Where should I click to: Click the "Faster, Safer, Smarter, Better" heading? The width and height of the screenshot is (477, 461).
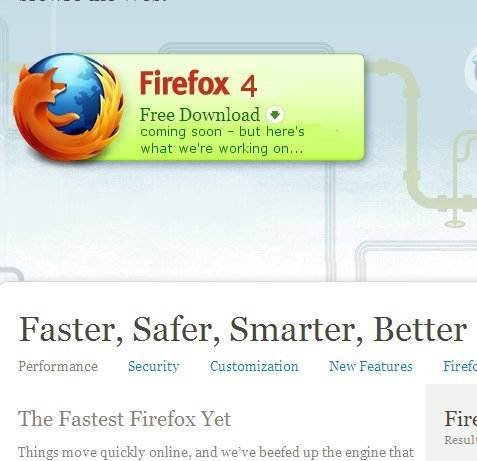pos(243,329)
